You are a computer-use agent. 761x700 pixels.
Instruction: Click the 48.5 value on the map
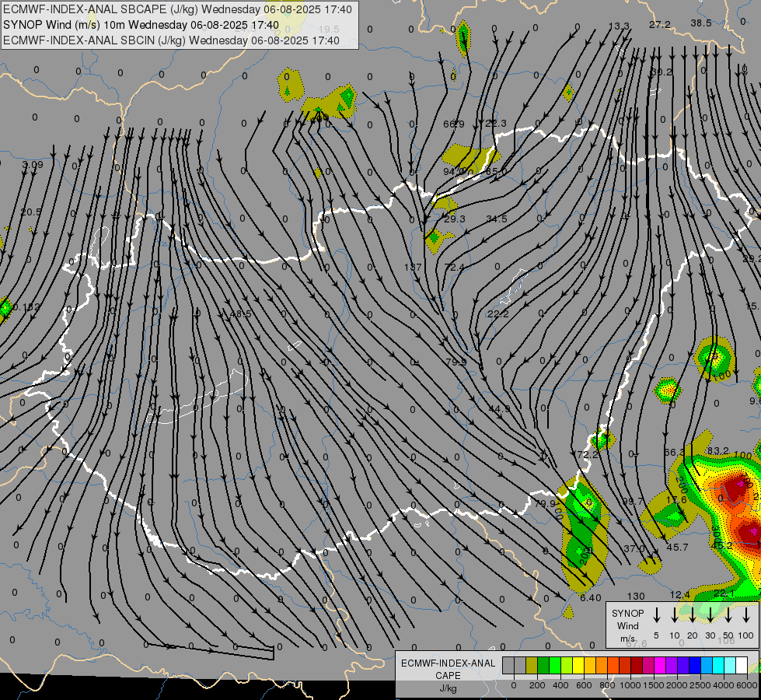241,314
